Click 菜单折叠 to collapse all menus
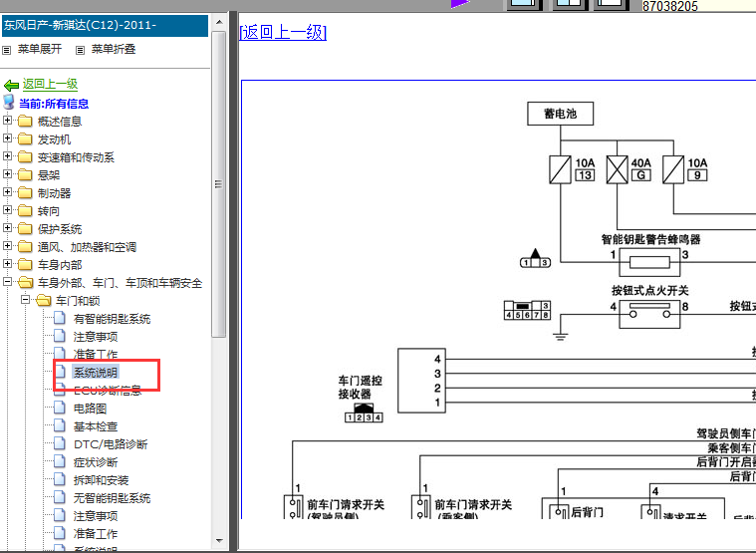 point(114,49)
